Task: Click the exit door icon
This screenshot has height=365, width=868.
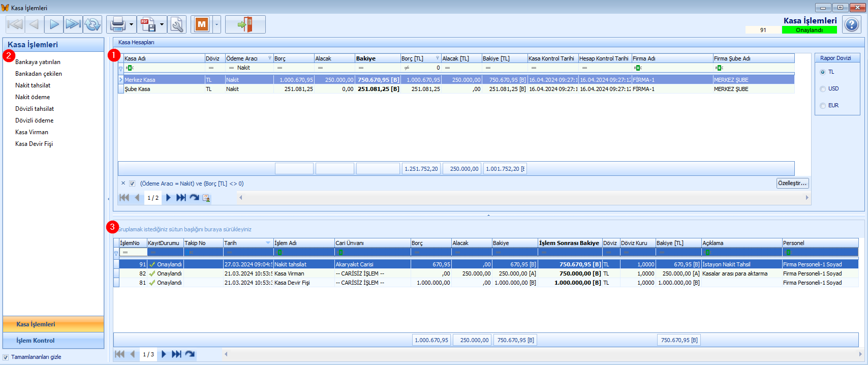Action: point(245,24)
